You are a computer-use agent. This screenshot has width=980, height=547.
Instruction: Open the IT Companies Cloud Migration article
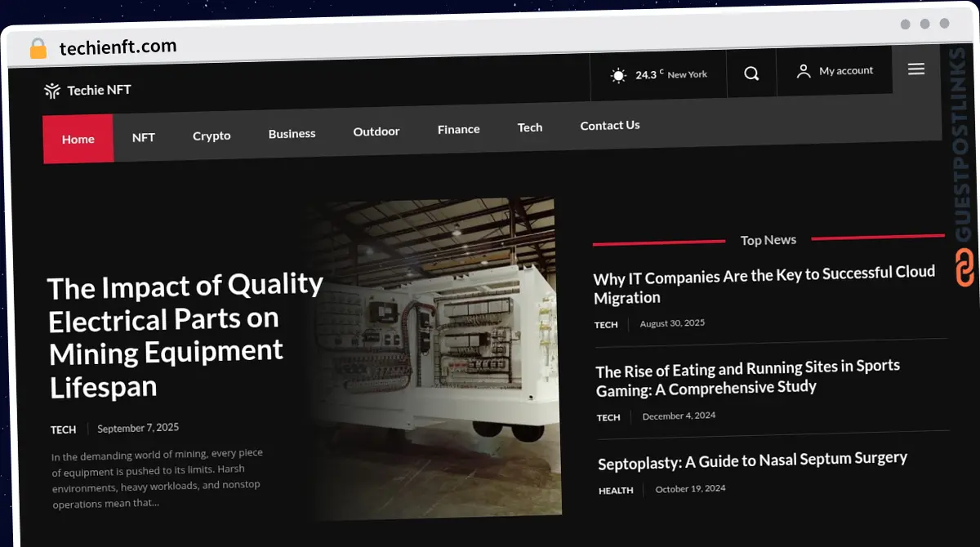pos(764,285)
